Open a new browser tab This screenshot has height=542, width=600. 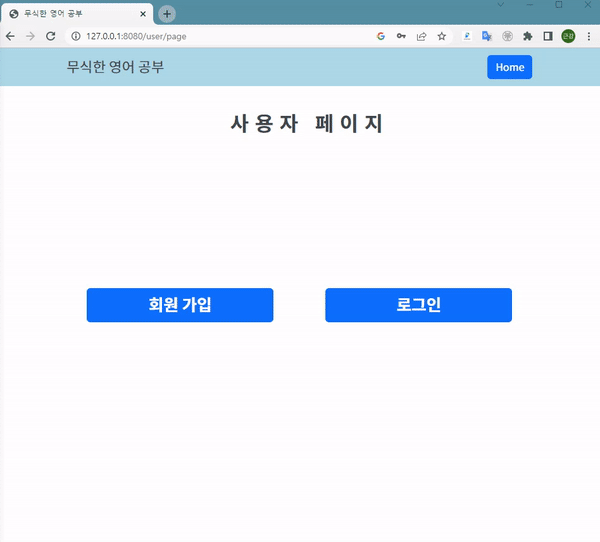(x=167, y=14)
